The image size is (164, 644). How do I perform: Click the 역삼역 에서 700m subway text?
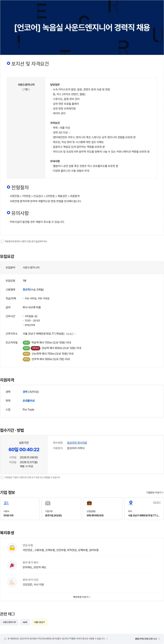[x=51, y=343]
